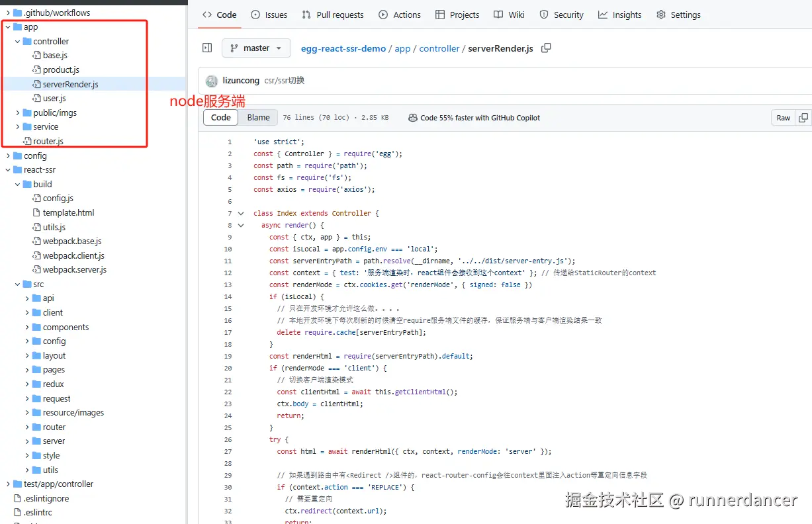This screenshot has height=524, width=812.
Task: Open user.js in file tree
Action: click(54, 98)
